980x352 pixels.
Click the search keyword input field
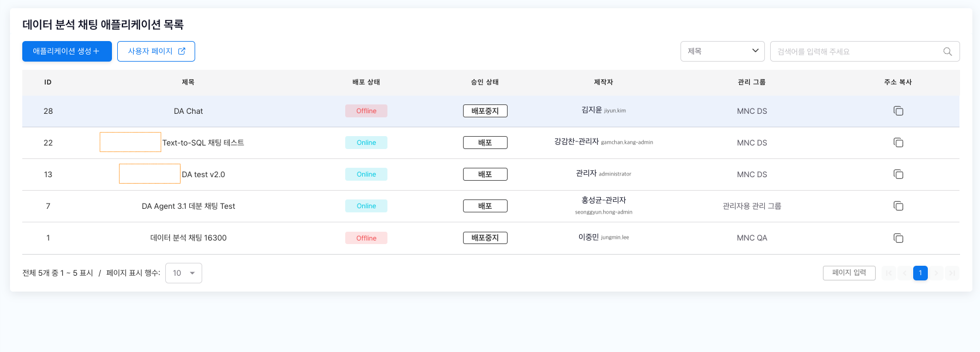856,52
